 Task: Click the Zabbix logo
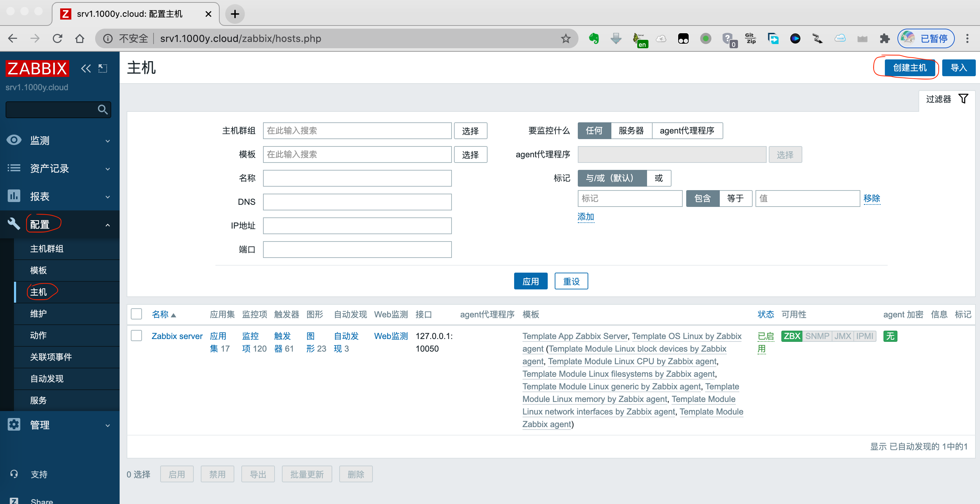coord(37,69)
